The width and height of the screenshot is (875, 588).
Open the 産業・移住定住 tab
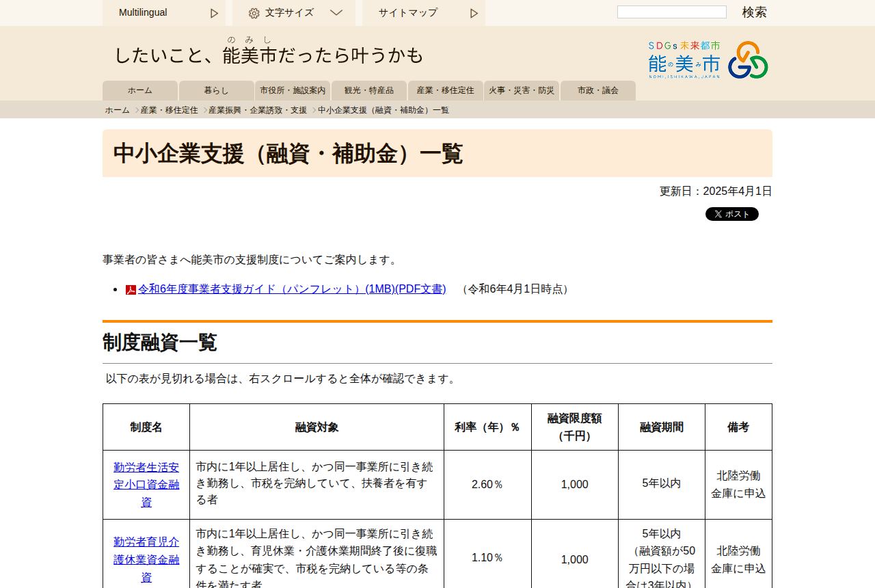(445, 90)
